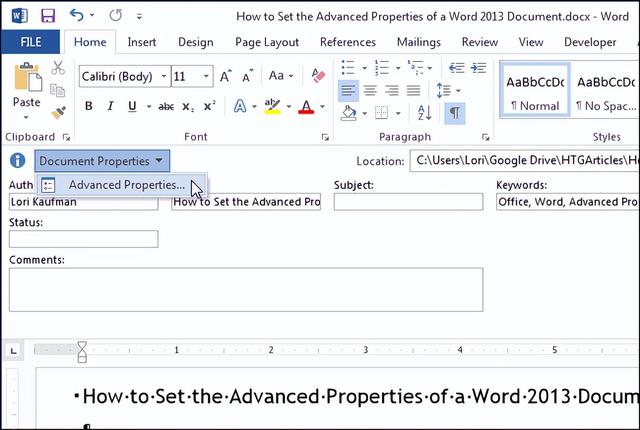Switch to the References tab
This screenshot has width=640, height=430.
tap(348, 42)
